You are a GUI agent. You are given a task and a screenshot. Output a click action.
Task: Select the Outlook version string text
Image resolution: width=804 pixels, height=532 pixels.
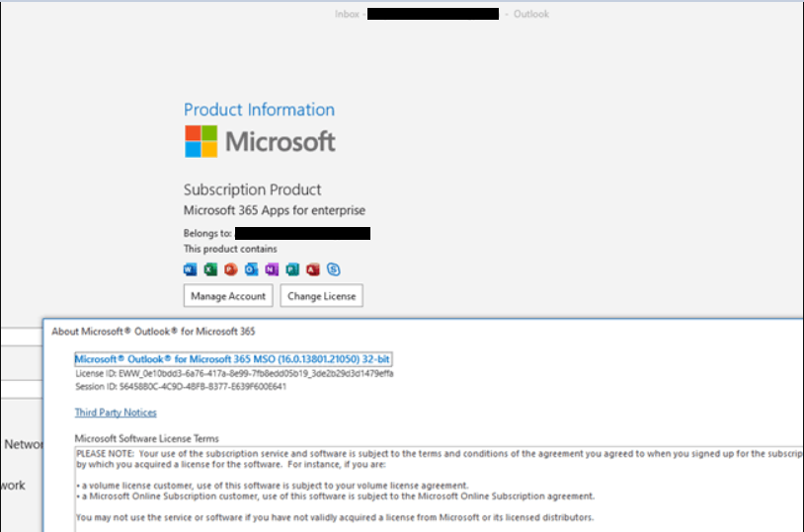tap(232, 358)
